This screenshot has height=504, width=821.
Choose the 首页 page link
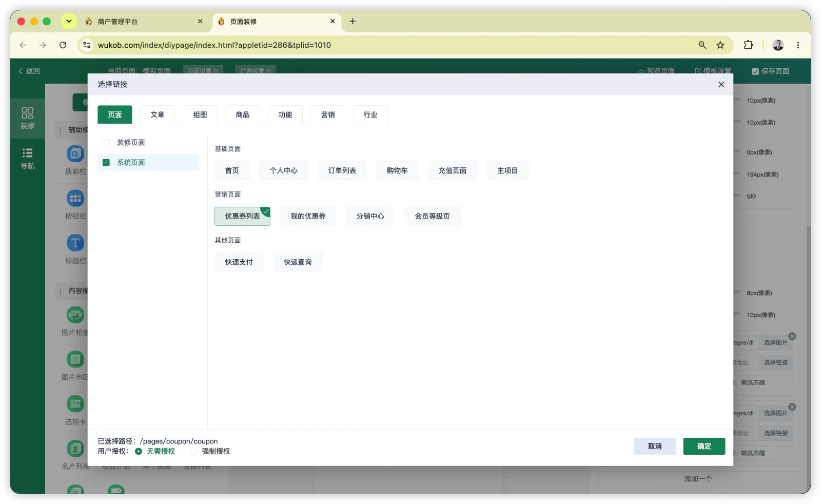[232, 170]
